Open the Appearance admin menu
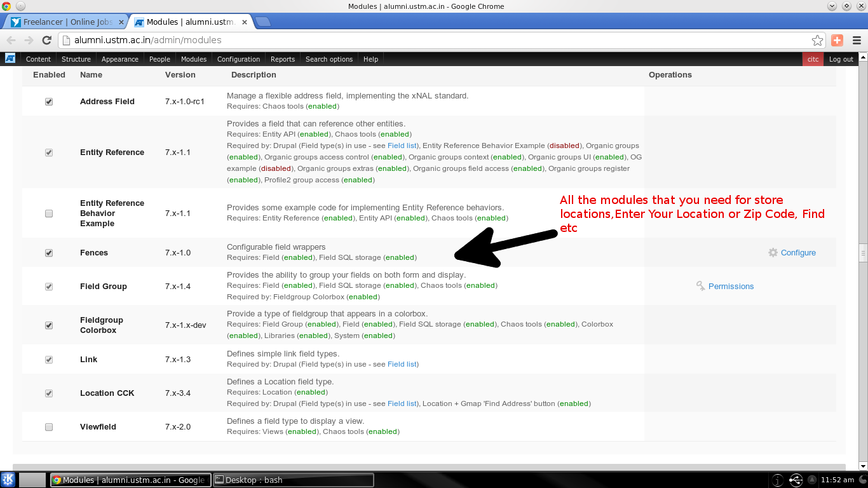The height and width of the screenshot is (488, 868). click(x=120, y=59)
